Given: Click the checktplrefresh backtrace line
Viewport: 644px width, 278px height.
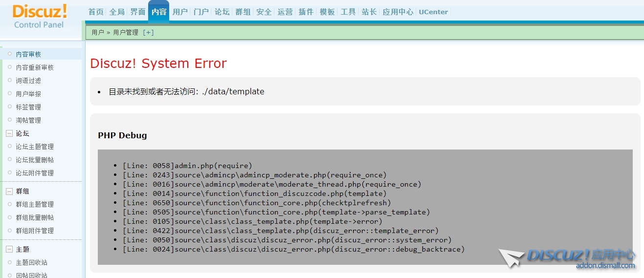Looking at the screenshot, I should (x=257, y=203).
